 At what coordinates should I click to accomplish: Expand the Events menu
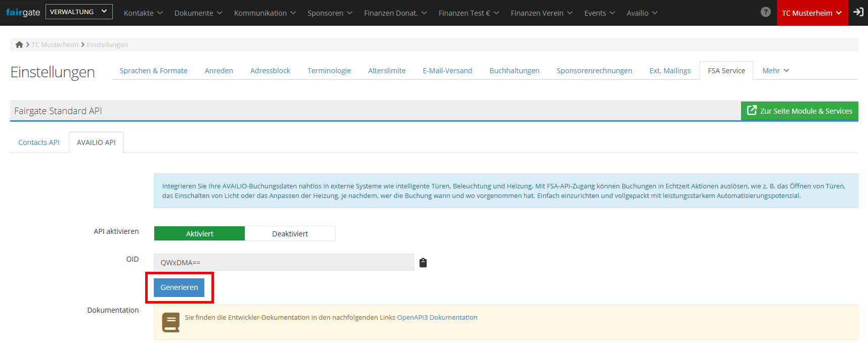click(599, 13)
